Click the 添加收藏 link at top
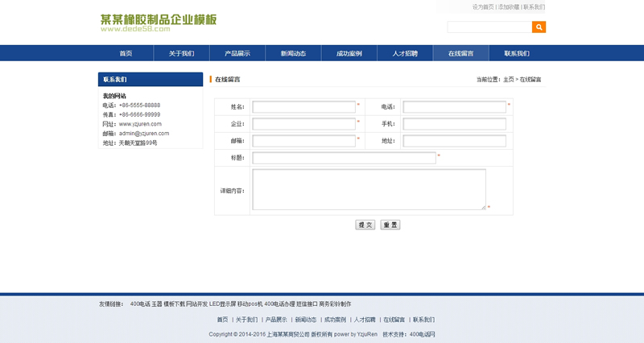The image size is (644, 343). pyautogui.click(x=509, y=6)
